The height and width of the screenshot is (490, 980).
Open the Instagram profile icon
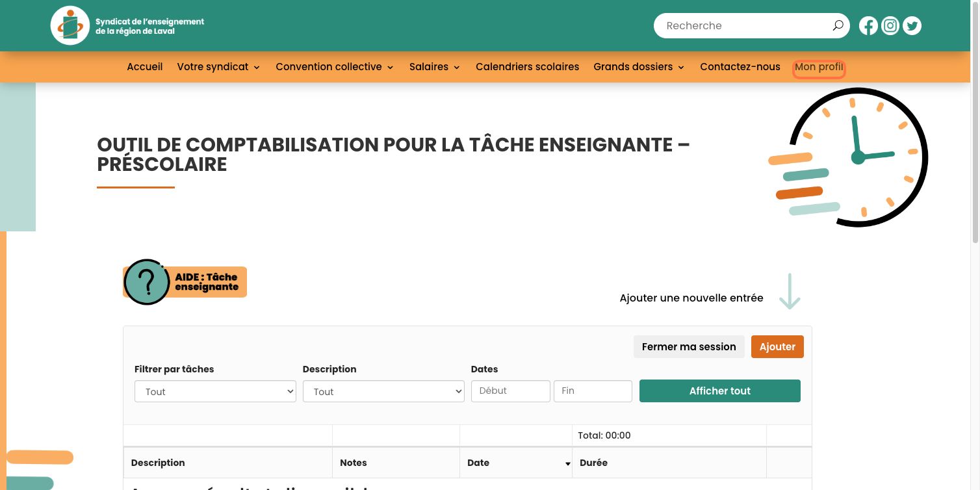[x=890, y=26]
